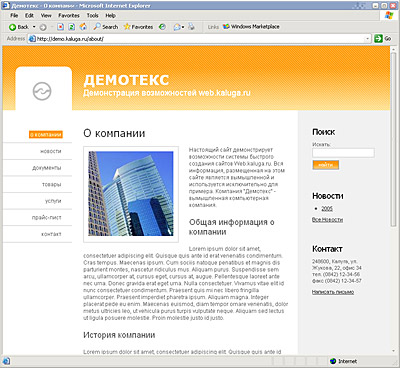Click the skyscraper building photo

click(131, 194)
